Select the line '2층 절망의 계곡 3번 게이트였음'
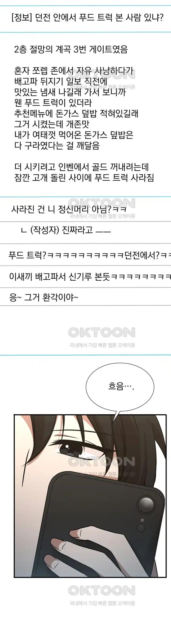 coord(71,50)
